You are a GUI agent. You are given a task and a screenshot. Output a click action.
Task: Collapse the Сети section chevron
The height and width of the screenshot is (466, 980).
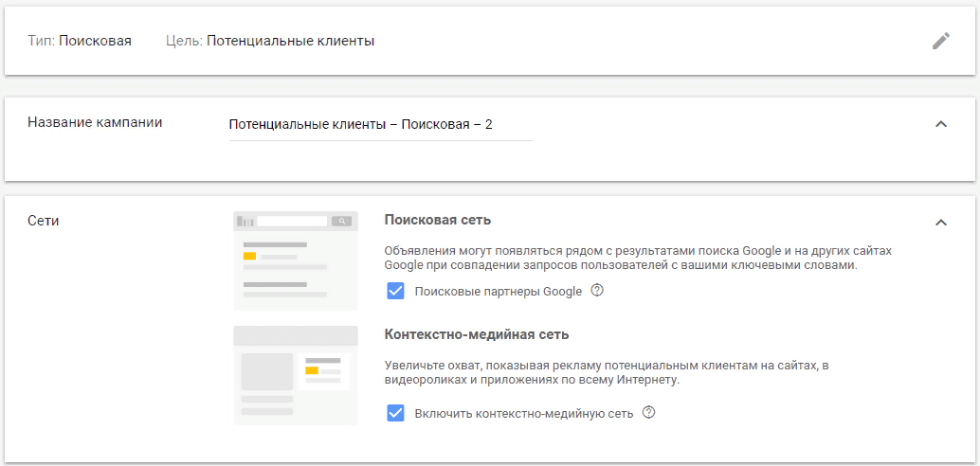click(940, 223)
